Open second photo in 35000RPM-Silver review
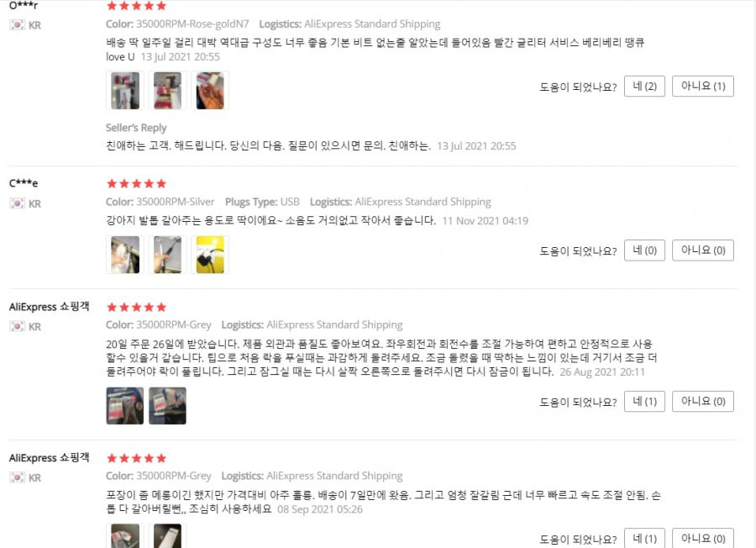Image resolution: width=756 pixels, height=548 pixels. pyautogui.click(x=167, y=255)
